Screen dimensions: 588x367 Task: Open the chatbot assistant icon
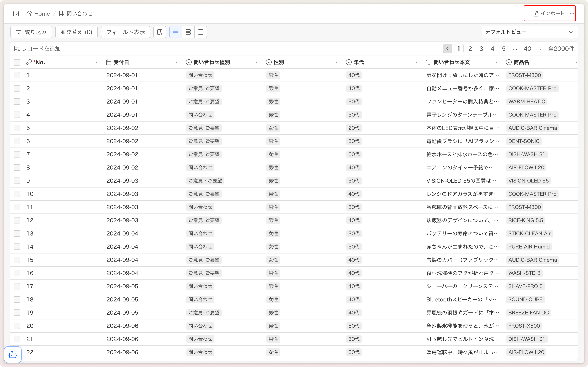(13, 355)
